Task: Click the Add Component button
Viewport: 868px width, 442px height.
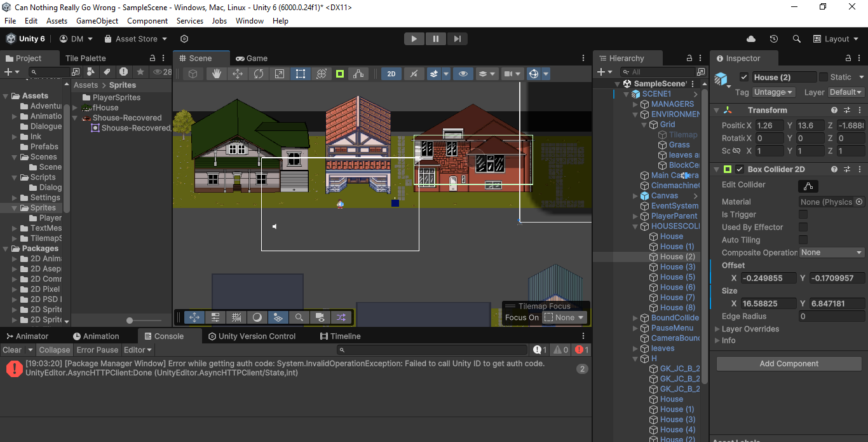Action: pyautogui.click(x=789, y=364)
